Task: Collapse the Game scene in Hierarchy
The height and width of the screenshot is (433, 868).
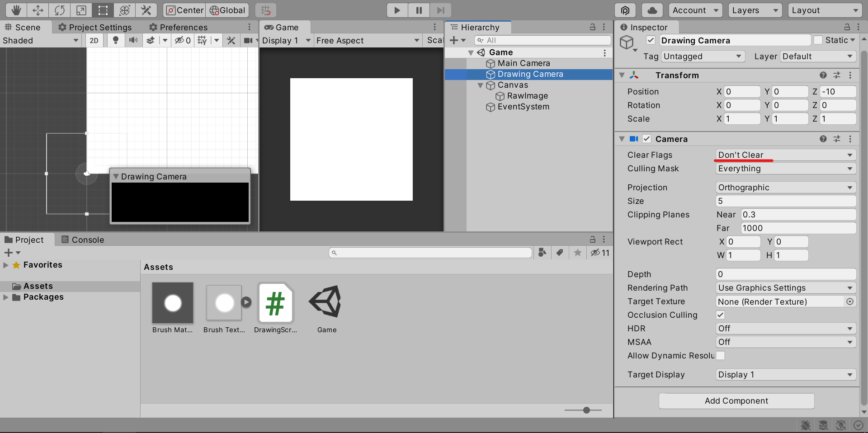Action: tap(471, 52)
